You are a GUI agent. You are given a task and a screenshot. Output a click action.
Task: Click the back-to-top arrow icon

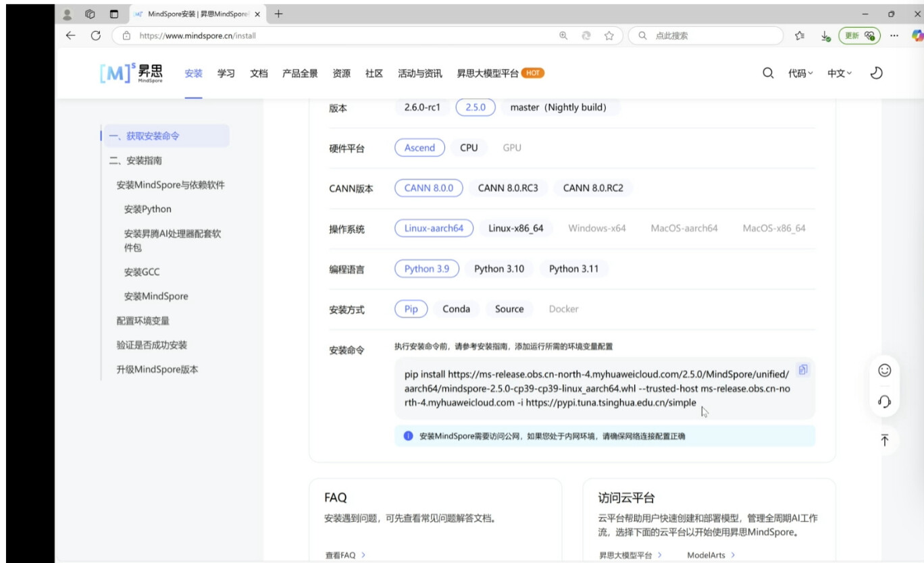click(x=884, y=440)
